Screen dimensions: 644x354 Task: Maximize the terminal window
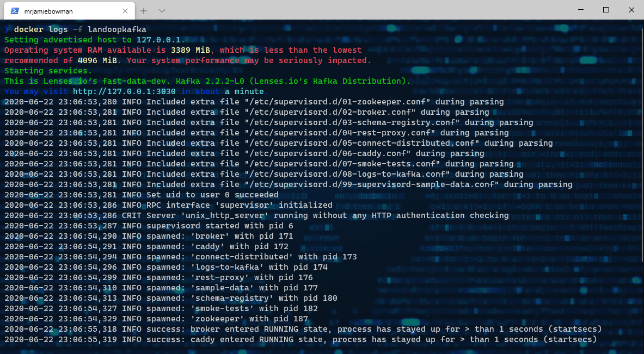tap(606, 10)
